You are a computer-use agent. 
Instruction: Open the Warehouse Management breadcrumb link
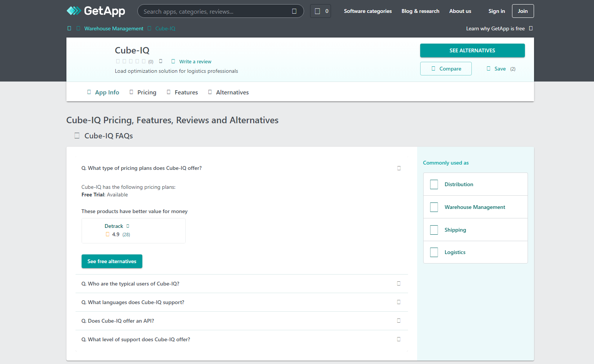(x=114, y=28)
